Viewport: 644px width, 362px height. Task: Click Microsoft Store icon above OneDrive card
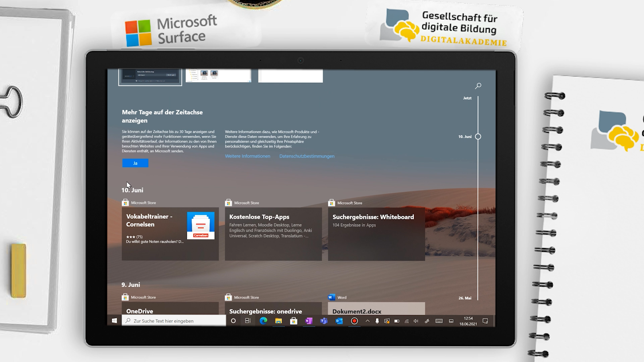pyautogui.click(x=125, y=297)
